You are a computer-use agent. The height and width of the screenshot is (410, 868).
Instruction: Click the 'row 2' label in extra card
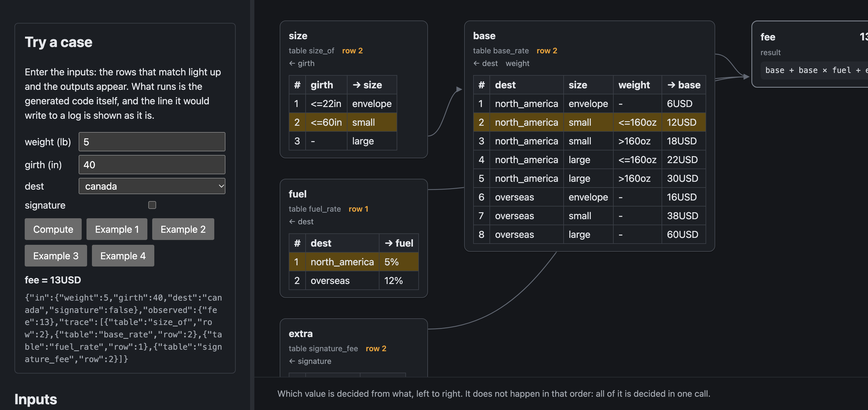[x=376, y=348]
